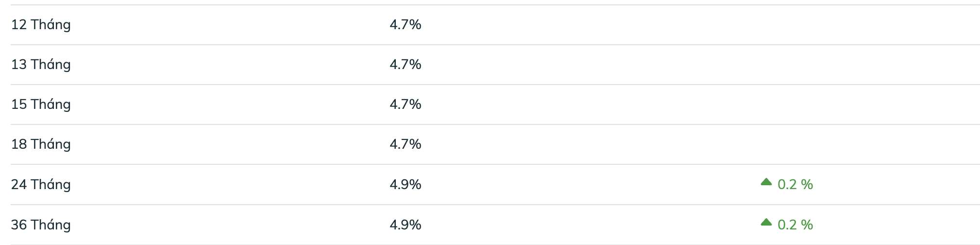Select the 4.7% rate for 13 Tháng
980x245 pixels.
point(406,64)
